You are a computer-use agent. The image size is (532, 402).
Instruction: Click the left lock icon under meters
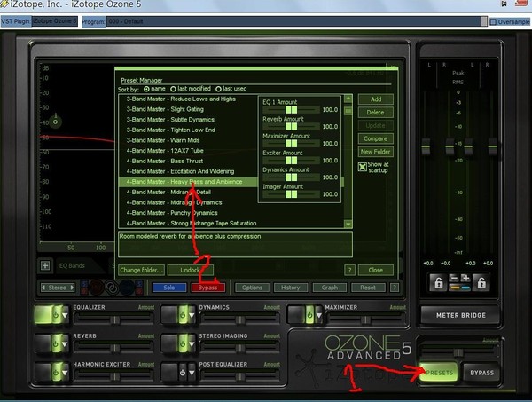pos(438,282)
